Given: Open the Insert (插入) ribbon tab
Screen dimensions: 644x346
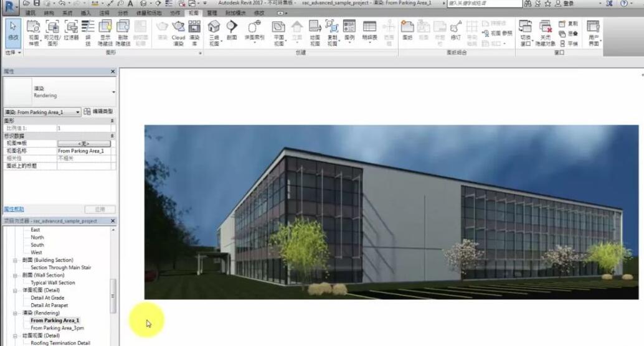Looking at the screenshot, I should (85, 13).
